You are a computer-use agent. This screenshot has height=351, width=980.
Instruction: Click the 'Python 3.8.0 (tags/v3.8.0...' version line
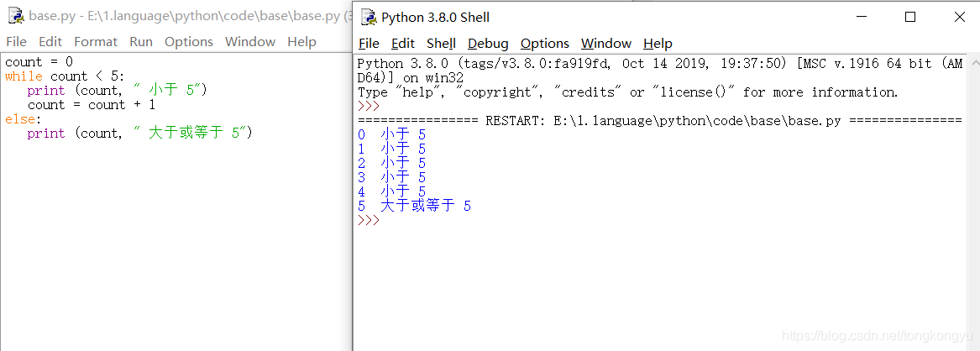660,64
